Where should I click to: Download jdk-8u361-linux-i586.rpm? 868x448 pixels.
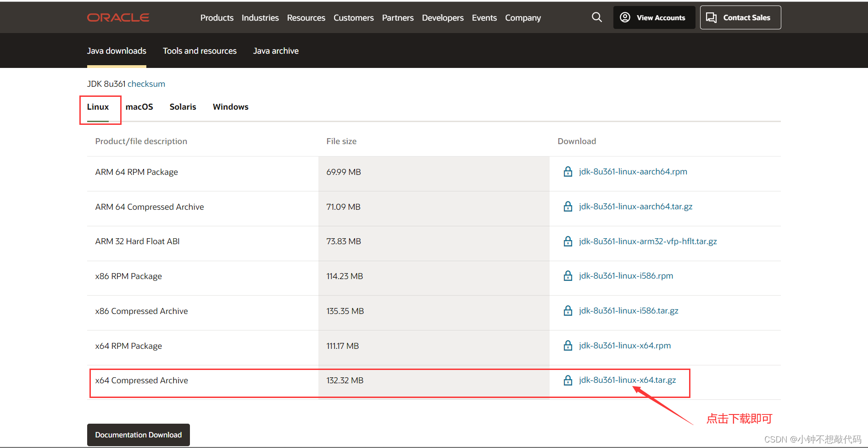(x=626, y=276)
